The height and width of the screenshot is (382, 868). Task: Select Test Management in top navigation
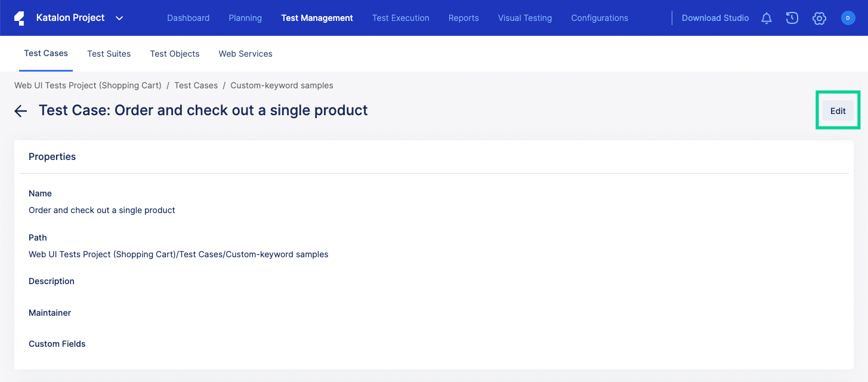tap(317, 18)
